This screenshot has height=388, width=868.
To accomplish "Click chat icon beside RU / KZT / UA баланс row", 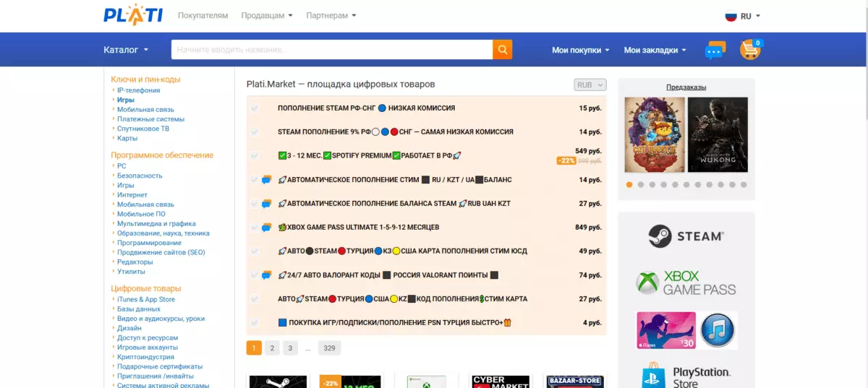I will pos(266,180).
